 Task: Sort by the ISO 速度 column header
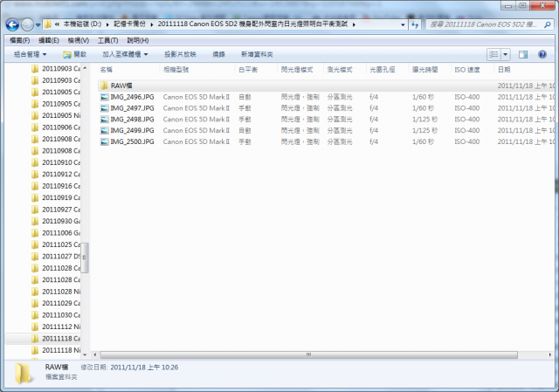point(467,70)
